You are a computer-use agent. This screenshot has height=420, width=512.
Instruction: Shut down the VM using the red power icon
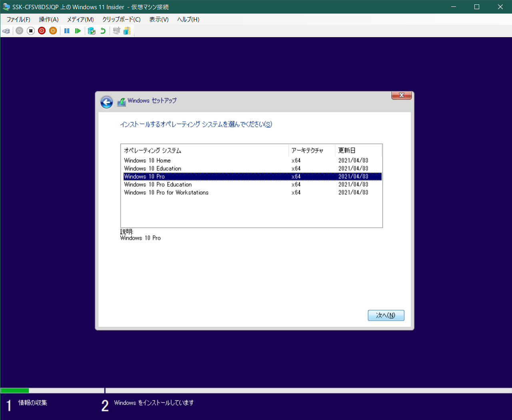42,31
